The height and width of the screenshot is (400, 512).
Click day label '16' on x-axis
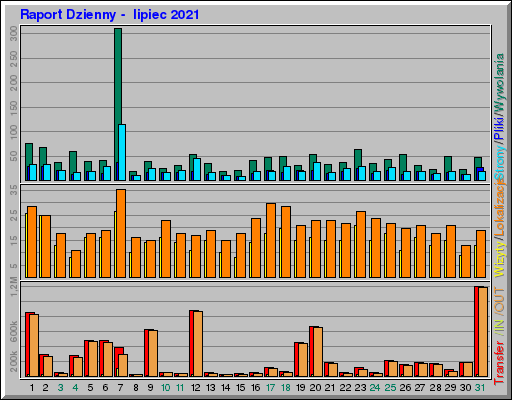[x=255, y=388]
